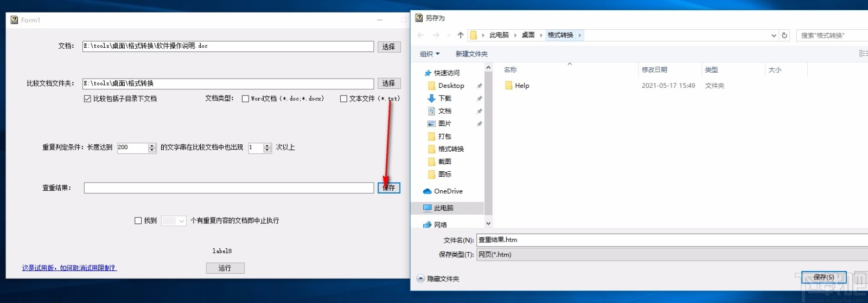Decrease occurrence count stepper value
Viewport: 868px width, 303px height.
(x=267, y=150)
